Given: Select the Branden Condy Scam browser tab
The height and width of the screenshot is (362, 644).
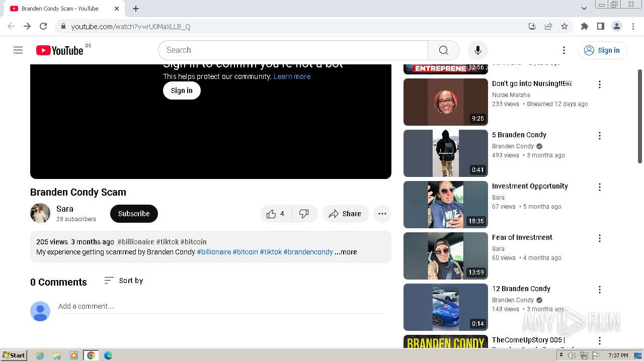Looking at the screenshot, I should (x=64, y=9).
